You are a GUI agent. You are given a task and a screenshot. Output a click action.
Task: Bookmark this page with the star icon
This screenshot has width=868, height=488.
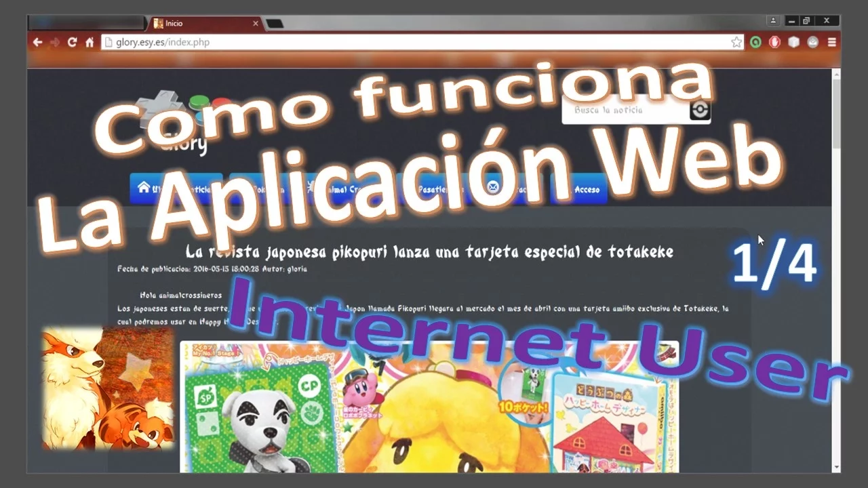[736, 42]
